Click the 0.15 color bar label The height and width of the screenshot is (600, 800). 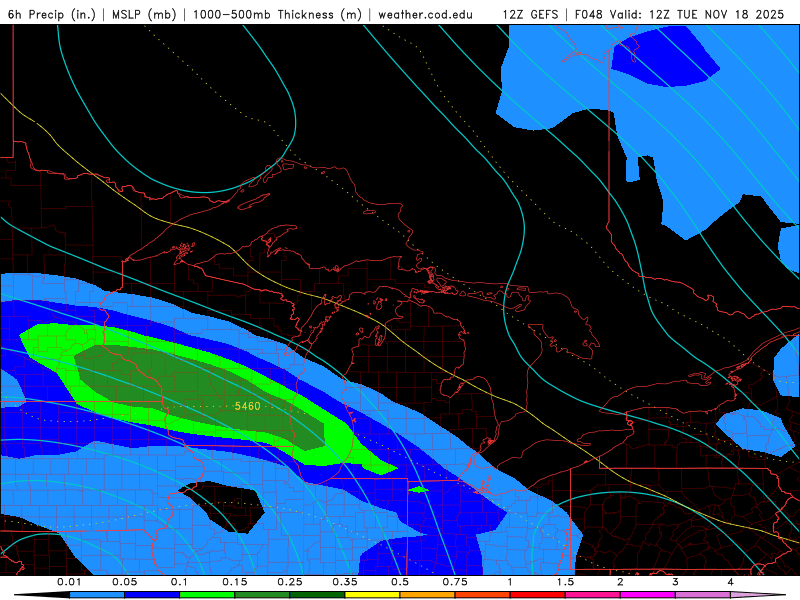tap(235, 582)
